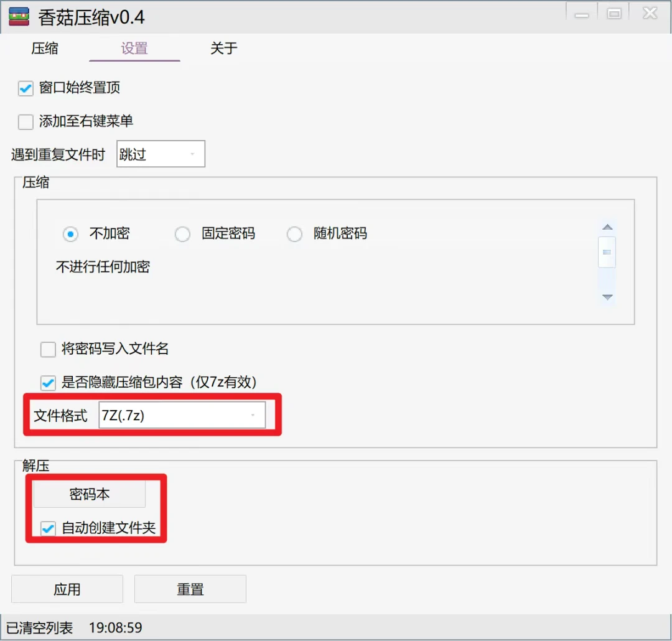Open the 关于 tab
This screenshot has width=672, height=641.
(x=223, y=49)
